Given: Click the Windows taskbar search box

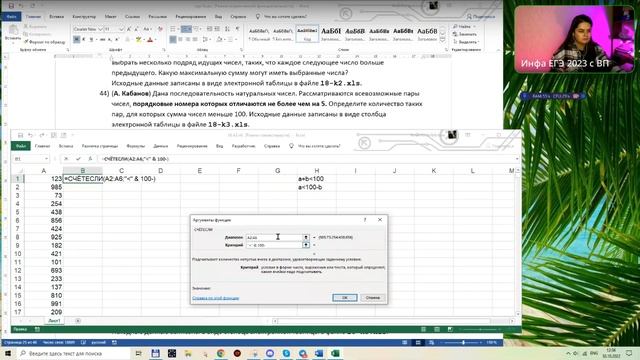Looking at the screenshot, I should [74, 353].
